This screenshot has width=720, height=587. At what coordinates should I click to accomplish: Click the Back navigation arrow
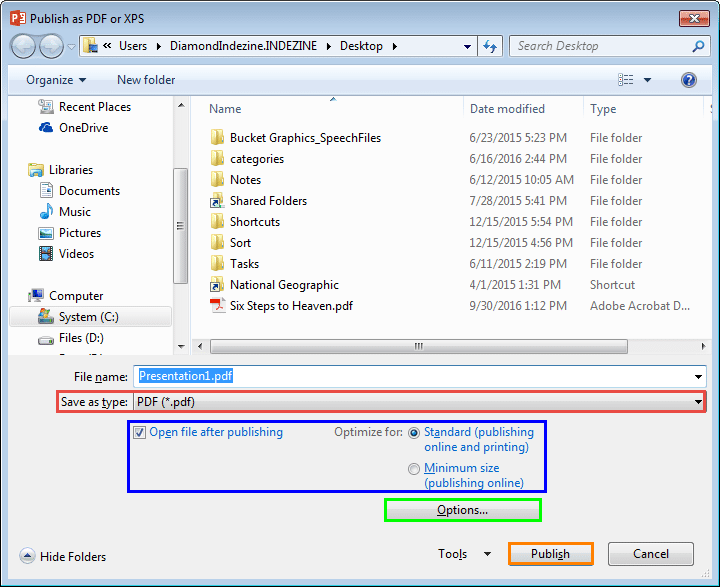[x=22, y=46]
